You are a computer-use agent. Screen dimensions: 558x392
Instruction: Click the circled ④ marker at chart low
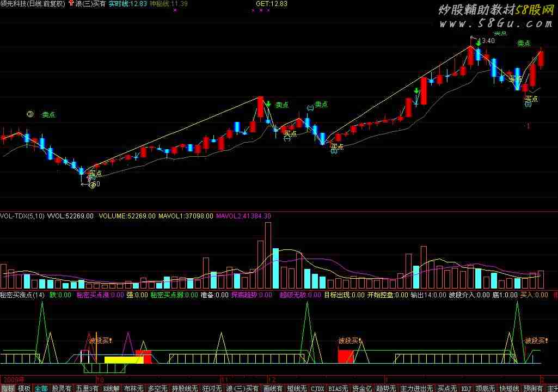point(93,185)
